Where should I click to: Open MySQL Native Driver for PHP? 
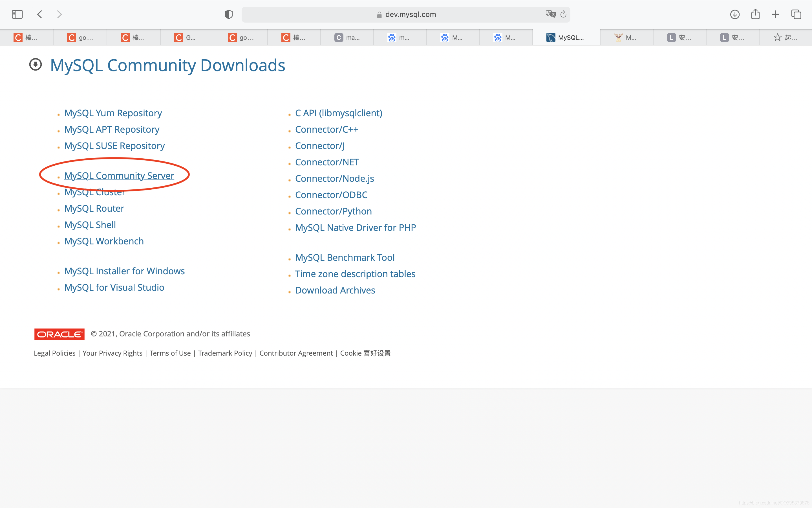355,228
